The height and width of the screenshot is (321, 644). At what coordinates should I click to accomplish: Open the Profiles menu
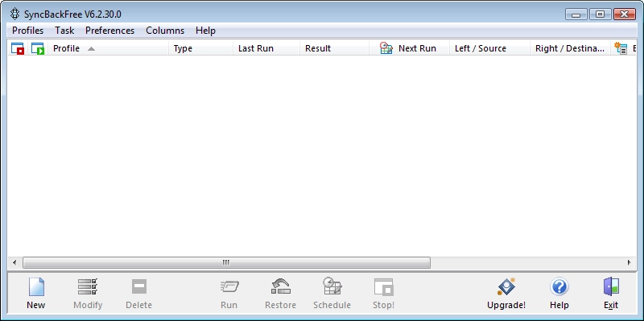pyautogui.click(x=27, y=31)
